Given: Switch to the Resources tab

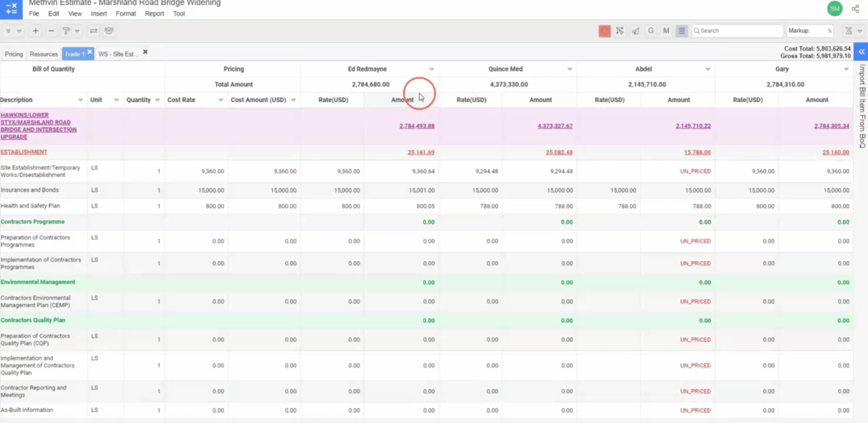Looking at the screenshot, I should click(x=43, y=54).
